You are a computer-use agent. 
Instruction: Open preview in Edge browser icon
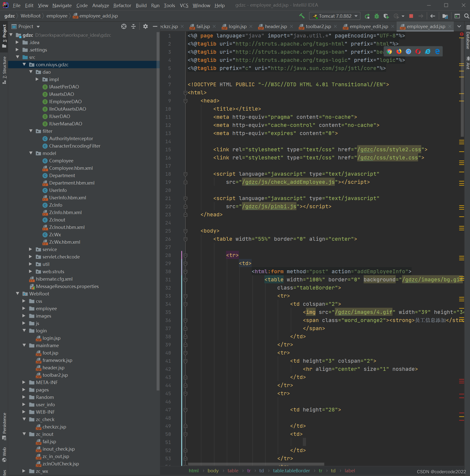[437, 51]
